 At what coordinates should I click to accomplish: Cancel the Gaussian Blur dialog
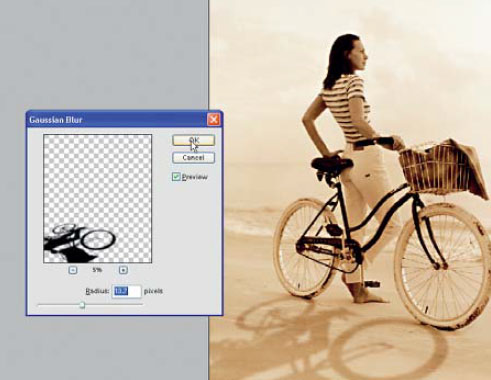pyautogui.click(x=193, y=158)
